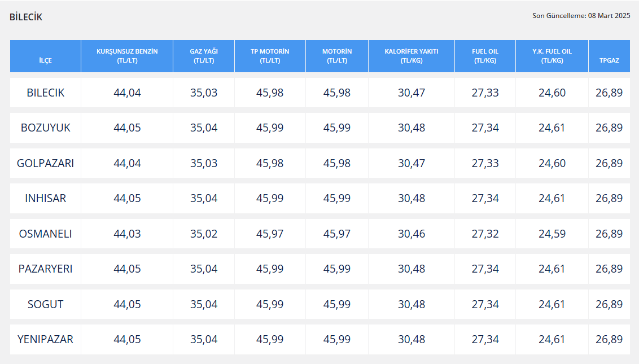
Task: Click the BİLECİK province title heading
Action: pyautogui.click(x=26, y=17)
